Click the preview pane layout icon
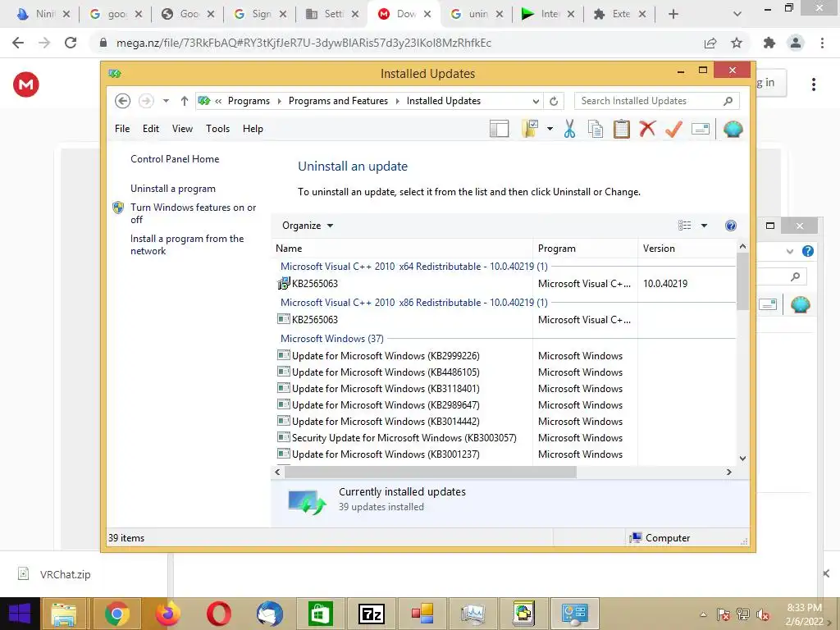The image size is (840, 630). [x=500, y=129]
